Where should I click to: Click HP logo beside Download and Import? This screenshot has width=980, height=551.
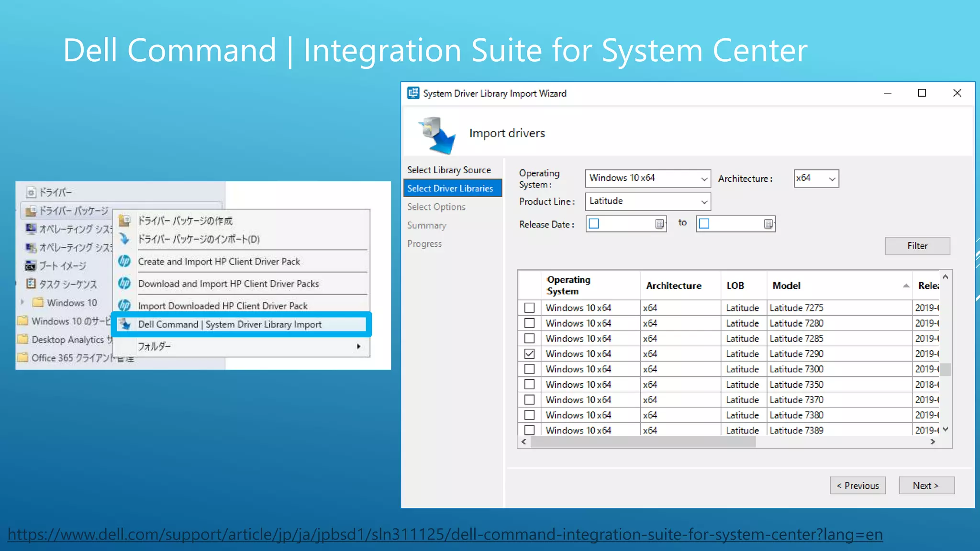point(124,283)
